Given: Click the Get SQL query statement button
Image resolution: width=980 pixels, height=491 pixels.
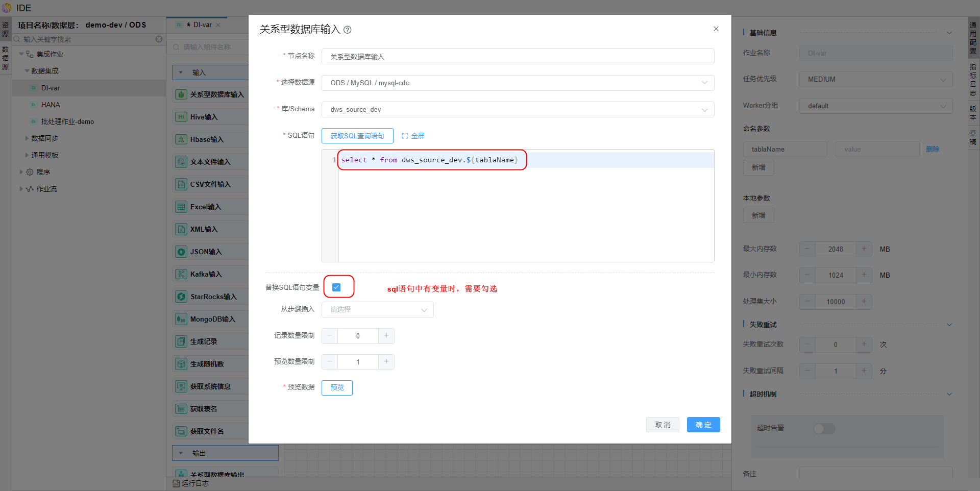Looking at the screenshot, I should (x=357, y=136).
